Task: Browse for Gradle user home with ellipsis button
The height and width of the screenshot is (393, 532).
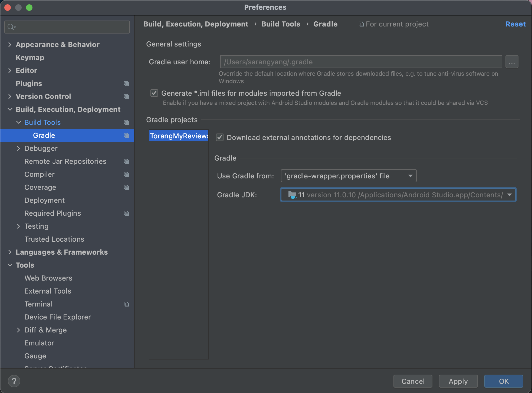Action: (511, 62)
